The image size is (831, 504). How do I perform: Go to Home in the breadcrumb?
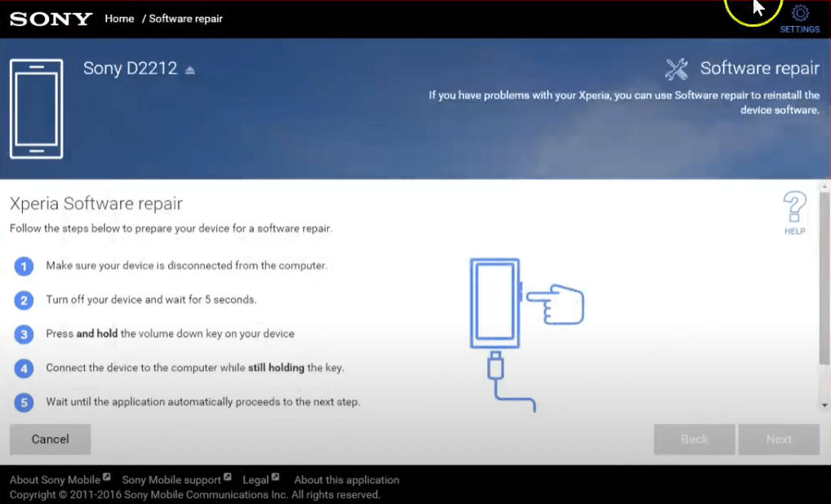click(119, 19)
